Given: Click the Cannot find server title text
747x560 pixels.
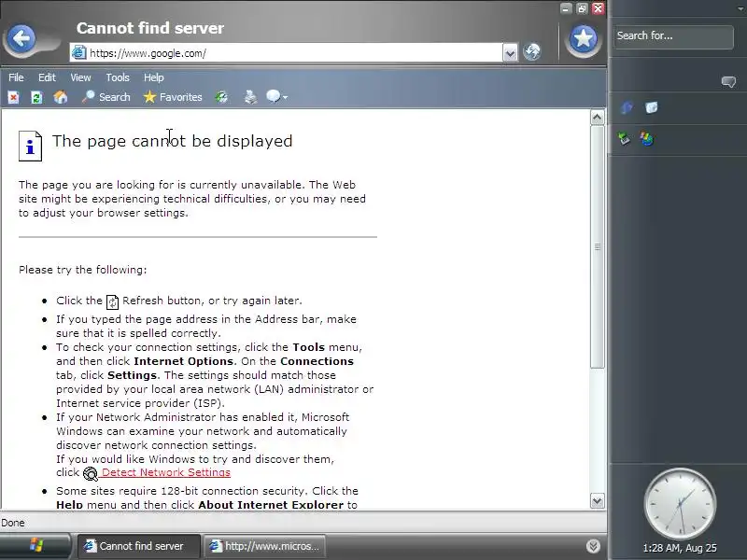Looking at the screenshot, I should 150,28.
